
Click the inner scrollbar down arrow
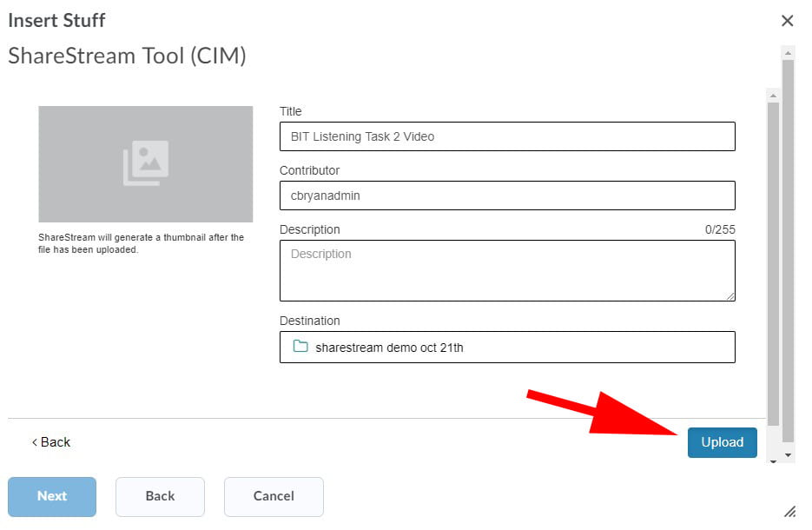(773, 461)
